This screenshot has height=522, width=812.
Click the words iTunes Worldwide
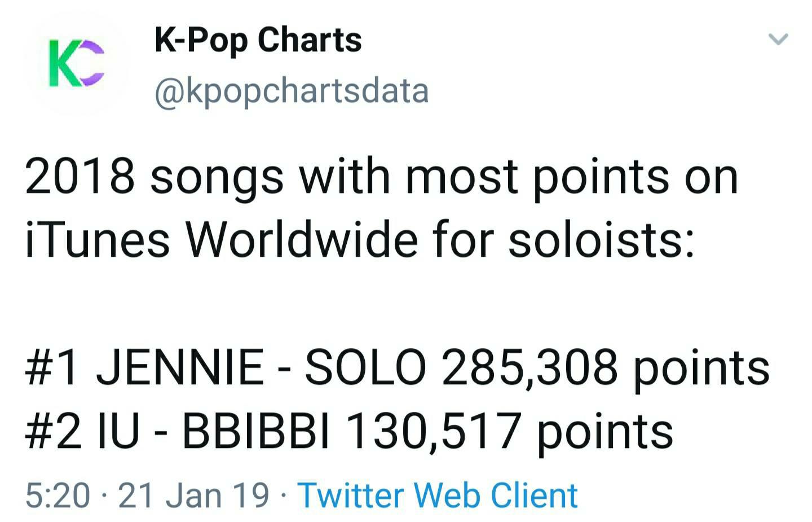[x=222, y=238]
